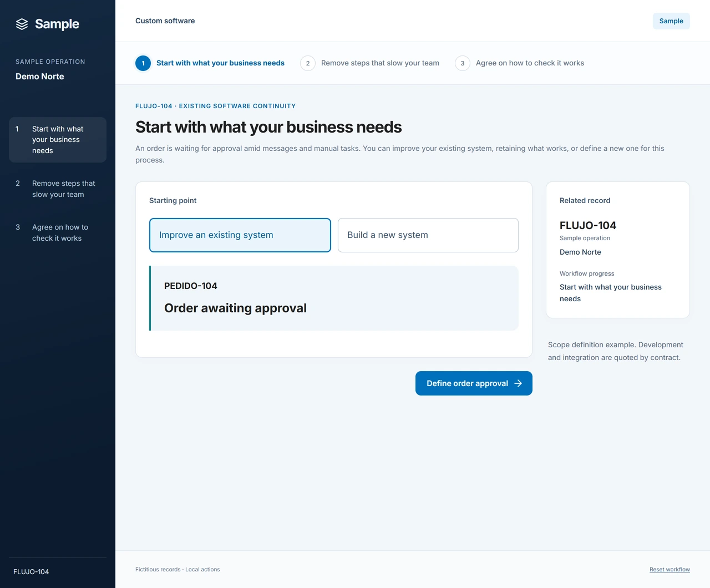710x588 pixels.
Task: Click the Custom software header title
Action: [165, 21]
